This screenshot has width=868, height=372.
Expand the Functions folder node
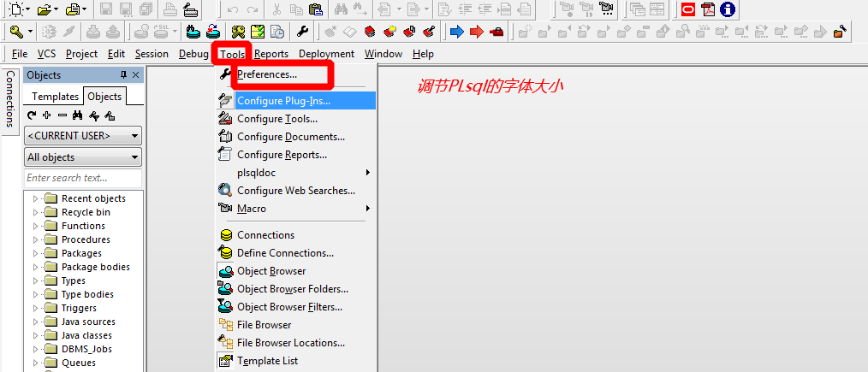pos(36,226)
